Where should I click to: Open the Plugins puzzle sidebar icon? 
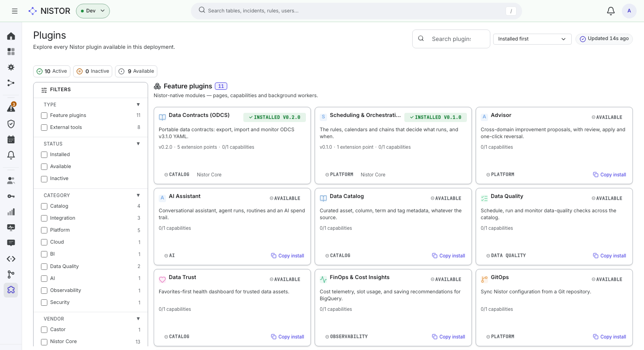11,290
